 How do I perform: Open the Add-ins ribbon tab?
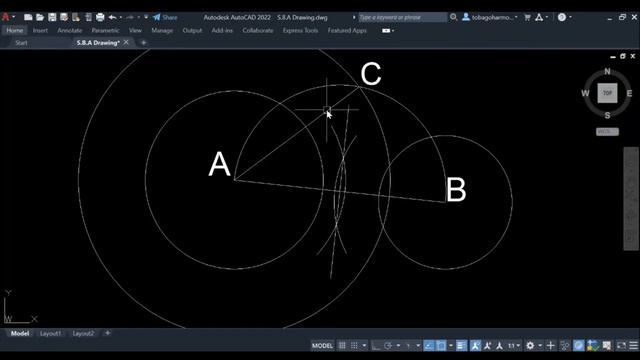tap(222, 30)
